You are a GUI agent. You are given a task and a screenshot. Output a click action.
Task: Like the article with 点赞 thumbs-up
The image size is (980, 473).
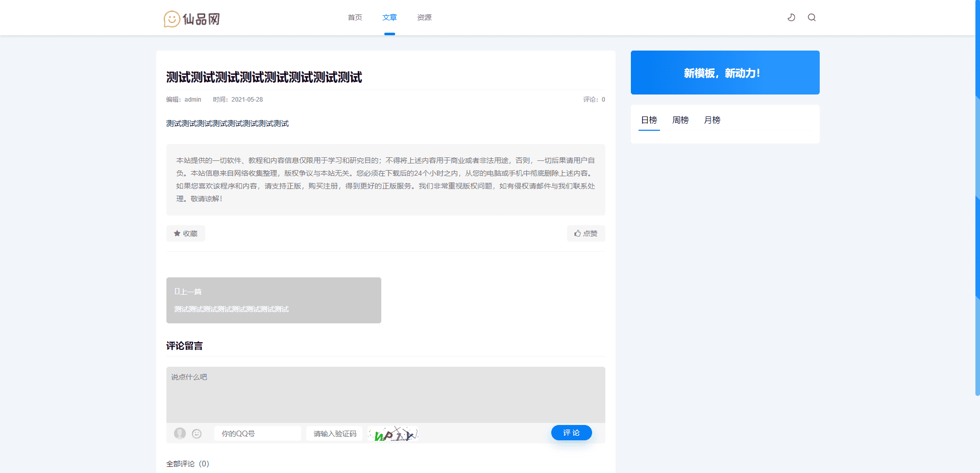(x=585, y=233)
